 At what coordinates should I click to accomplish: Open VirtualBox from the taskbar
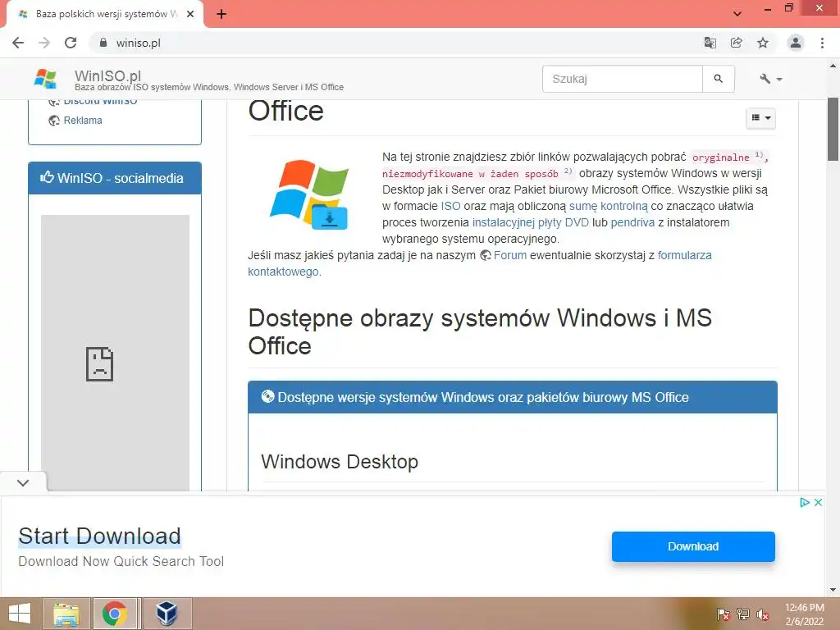pyautogui.click(x=167, y=614)
